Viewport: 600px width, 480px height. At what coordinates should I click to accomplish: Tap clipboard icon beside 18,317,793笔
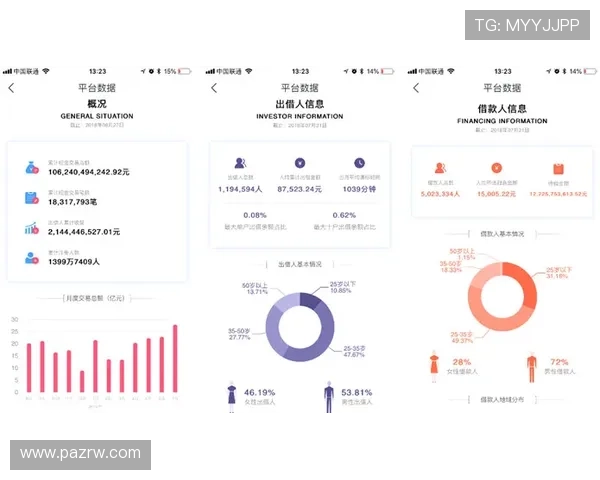(32, 198)
